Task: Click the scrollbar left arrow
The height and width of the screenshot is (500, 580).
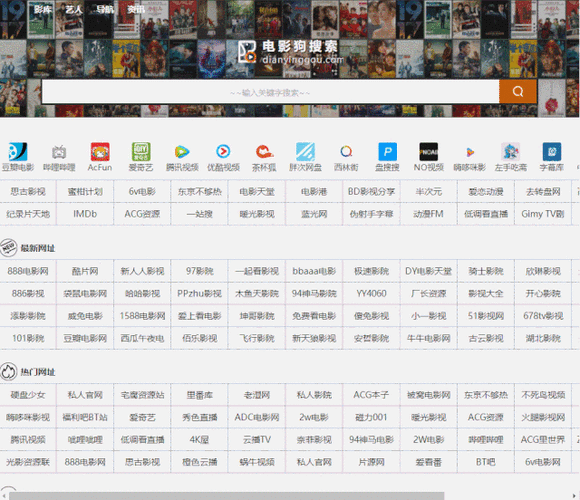Action: pos(4,496)
